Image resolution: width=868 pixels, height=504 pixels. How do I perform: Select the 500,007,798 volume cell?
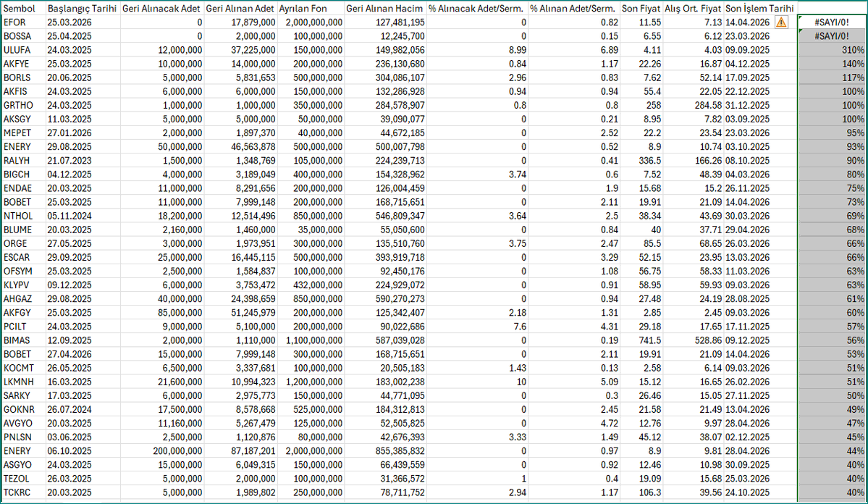point(385,147)
